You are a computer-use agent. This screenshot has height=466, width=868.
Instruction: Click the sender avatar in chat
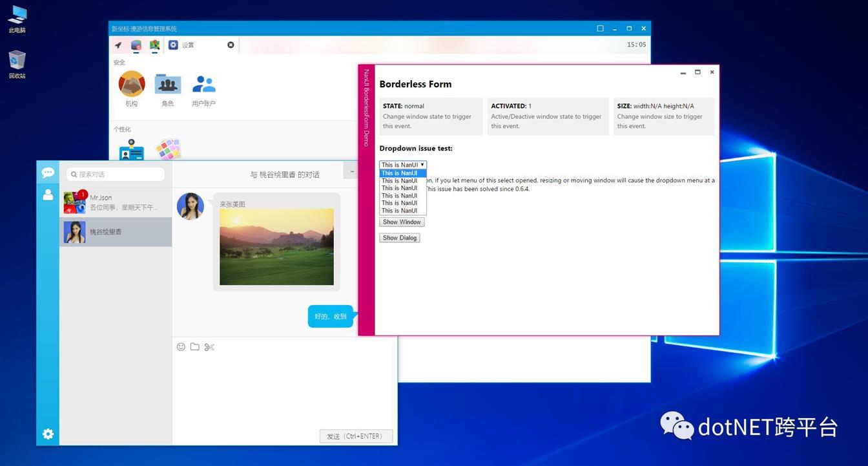(x=191, y=206)
